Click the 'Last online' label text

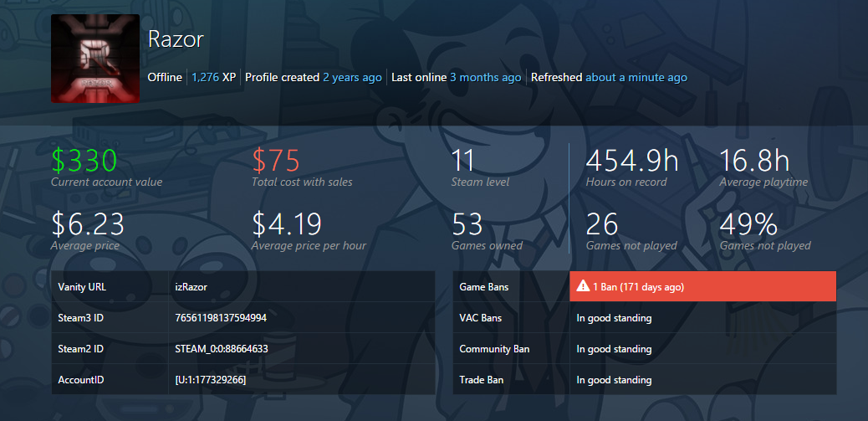(419, 78)
